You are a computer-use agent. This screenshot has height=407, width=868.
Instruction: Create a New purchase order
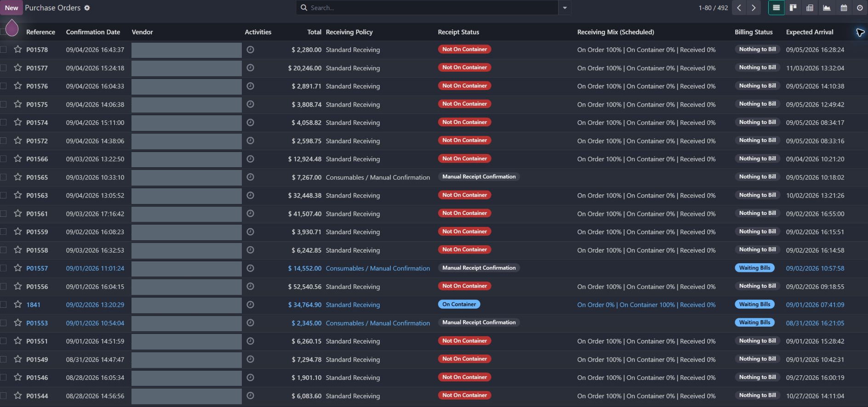pyautogui.click(x=11, y=8)
